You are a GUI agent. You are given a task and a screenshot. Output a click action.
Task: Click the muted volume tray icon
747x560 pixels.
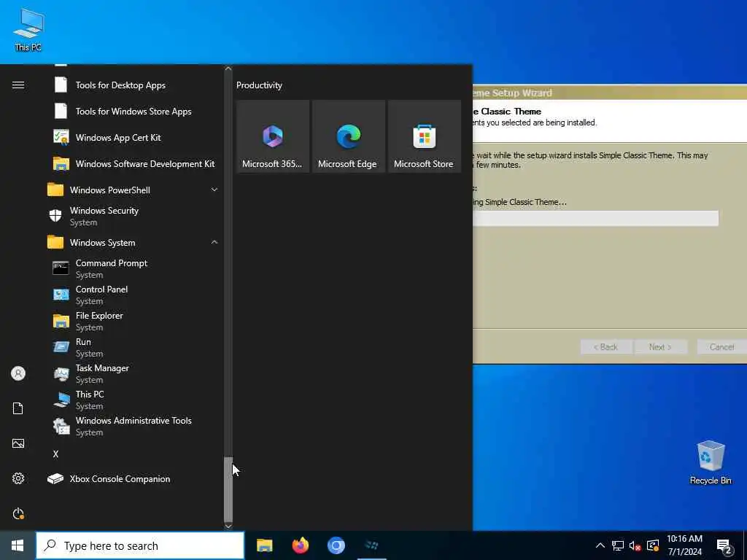point(635,545)
